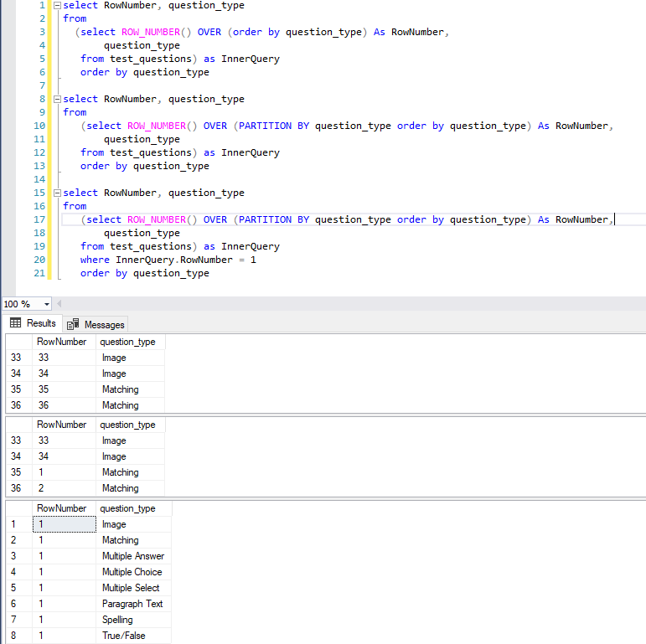This screenshot has height=644, width=646.
Task: Click RowNumber cell 36 in first grid
Action: 64,405
